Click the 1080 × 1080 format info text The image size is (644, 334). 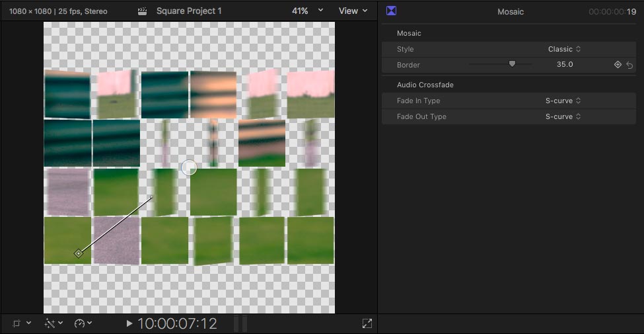tap(58, 11)
